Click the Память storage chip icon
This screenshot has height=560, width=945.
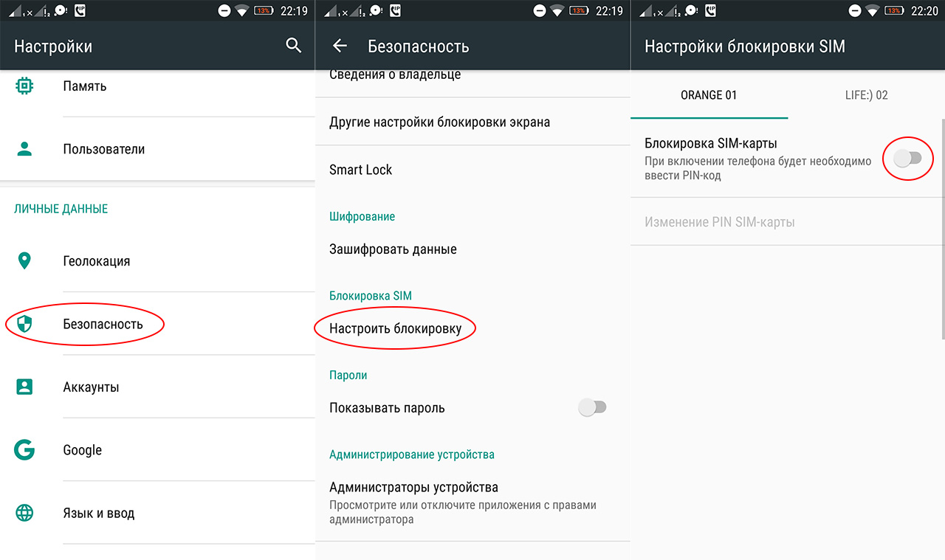24,86
